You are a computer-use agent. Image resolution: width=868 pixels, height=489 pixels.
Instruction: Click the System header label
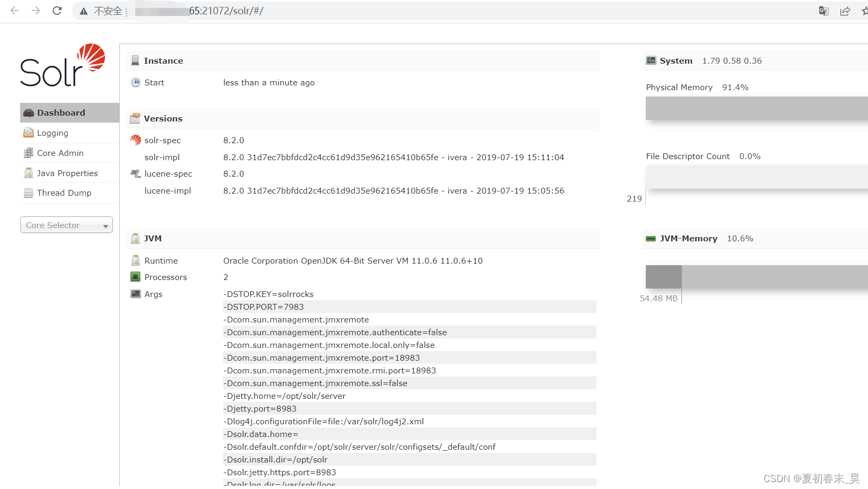click(x=676, y=60)
